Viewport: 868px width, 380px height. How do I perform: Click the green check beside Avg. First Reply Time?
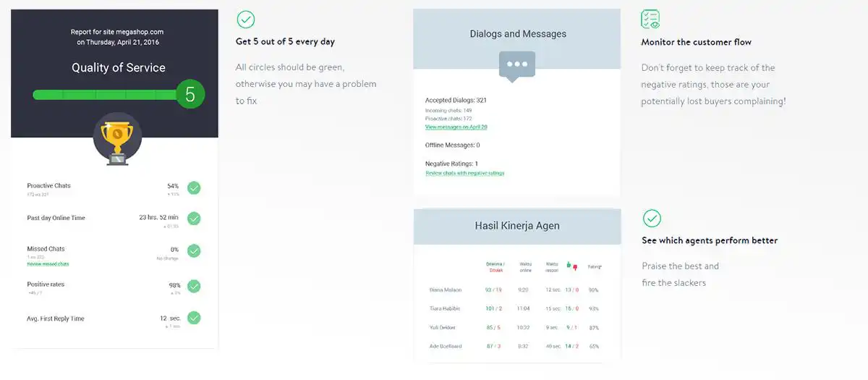click(194, 318)
